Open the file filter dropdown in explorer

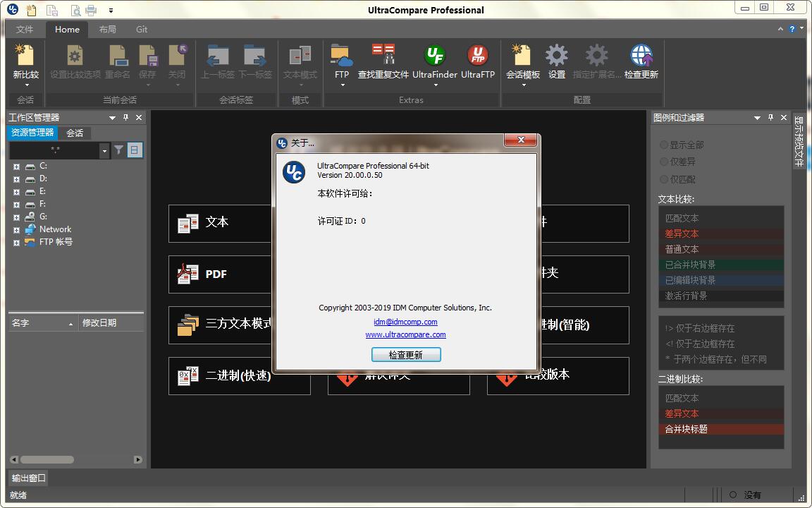[x=105, y=150]
